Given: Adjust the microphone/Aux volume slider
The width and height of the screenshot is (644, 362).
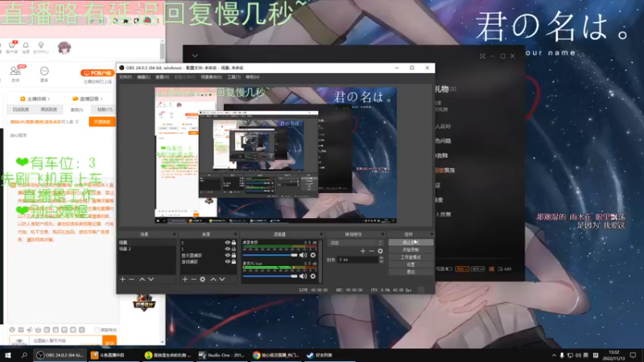Looking at the screenshot, I should [270, 276].
